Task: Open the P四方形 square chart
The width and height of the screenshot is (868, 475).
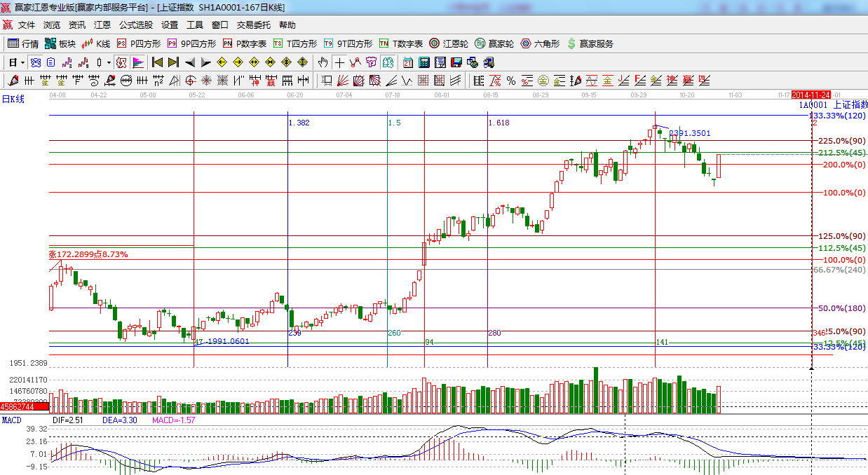Action: pyautogui.click(x=138, y=43)
